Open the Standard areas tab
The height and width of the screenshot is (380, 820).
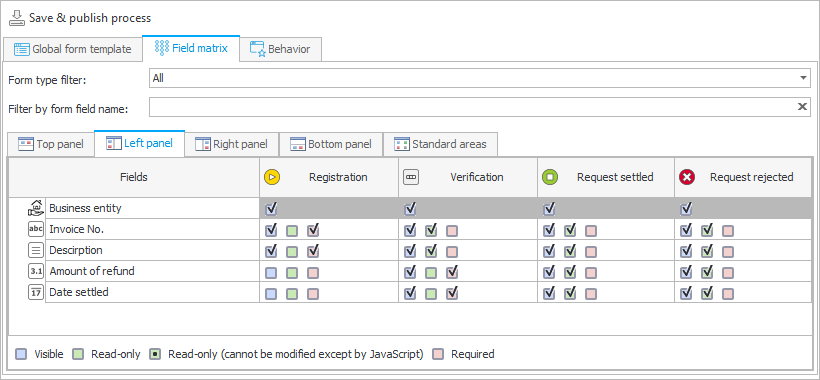(440, 144)
